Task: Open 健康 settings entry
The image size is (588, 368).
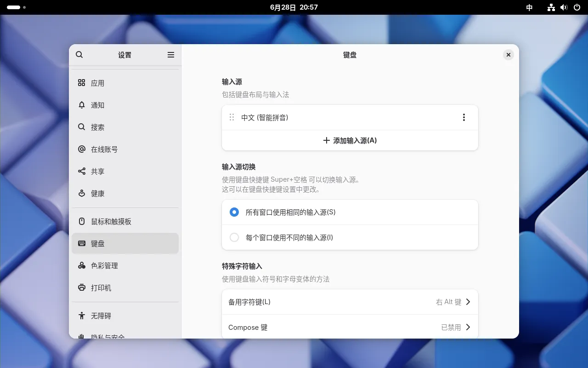Action: [125, 193]
